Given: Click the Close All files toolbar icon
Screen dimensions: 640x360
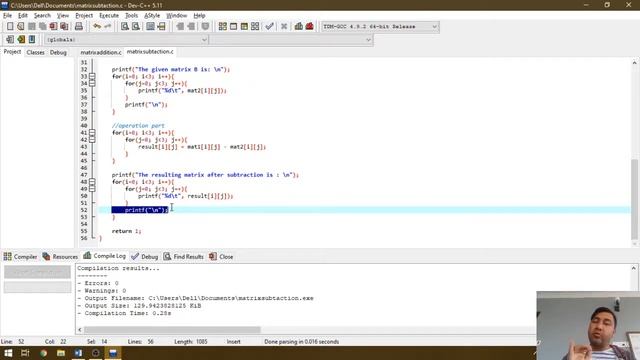Looking at the screenshot, I should click(64, 27).
